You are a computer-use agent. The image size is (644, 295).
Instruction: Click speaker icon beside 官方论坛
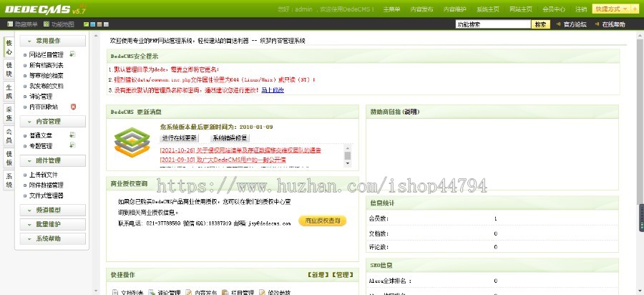click(x=559, y=24)
